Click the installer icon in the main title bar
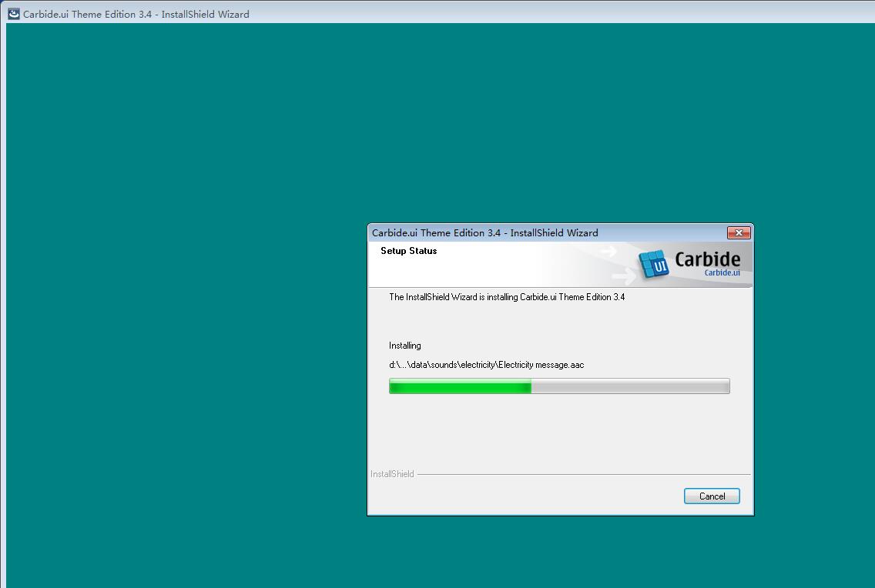This screenshot has width=875, height=588. (13, 14)
